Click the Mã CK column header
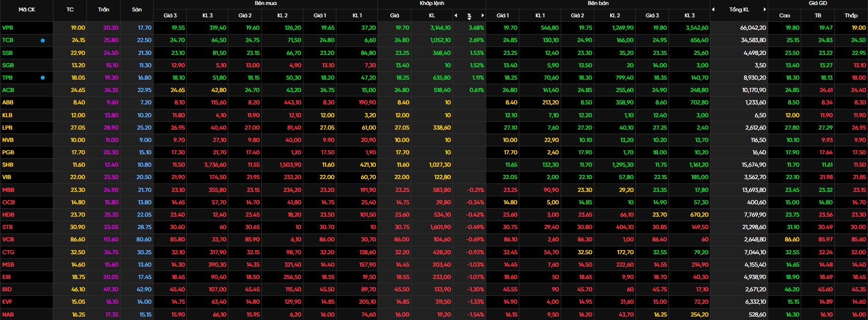Image resolution: width=868 pixels, height=320 pixels. (x=27, y=9)
